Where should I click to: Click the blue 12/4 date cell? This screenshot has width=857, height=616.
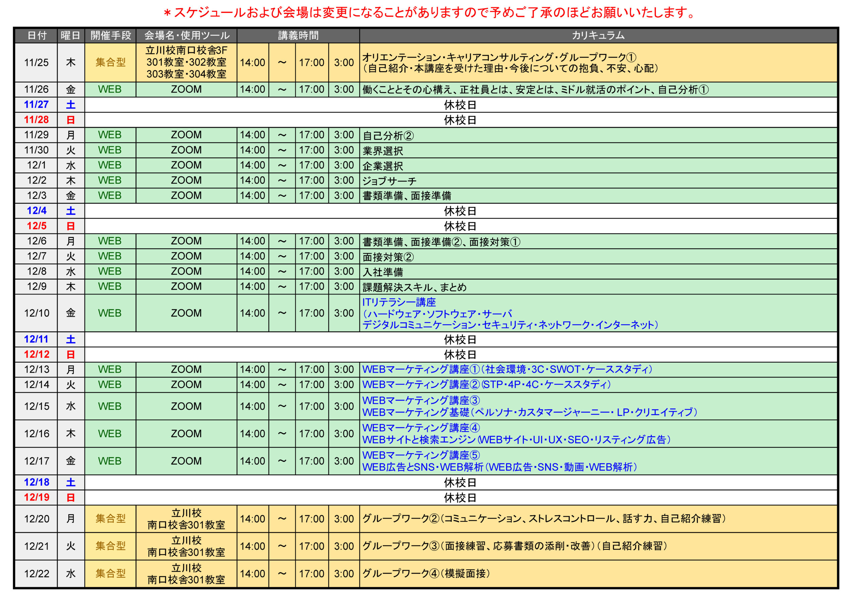(x=36, y=211)
